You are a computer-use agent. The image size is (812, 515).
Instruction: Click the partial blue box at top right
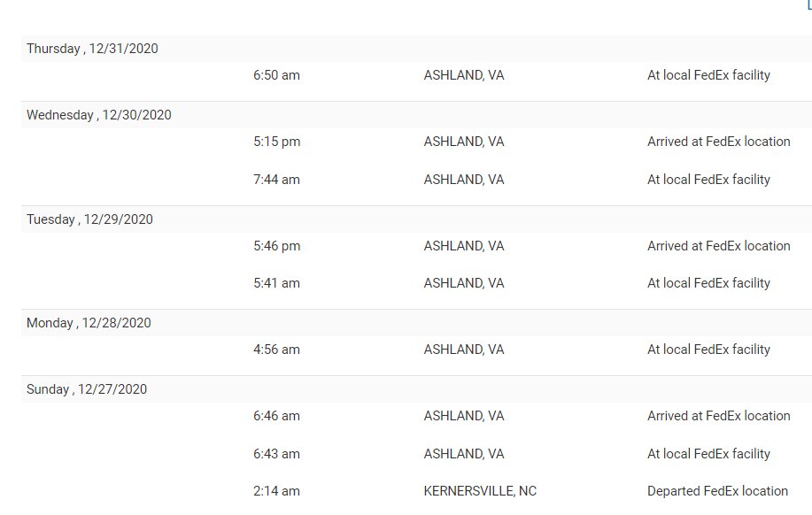pos(808,4)
